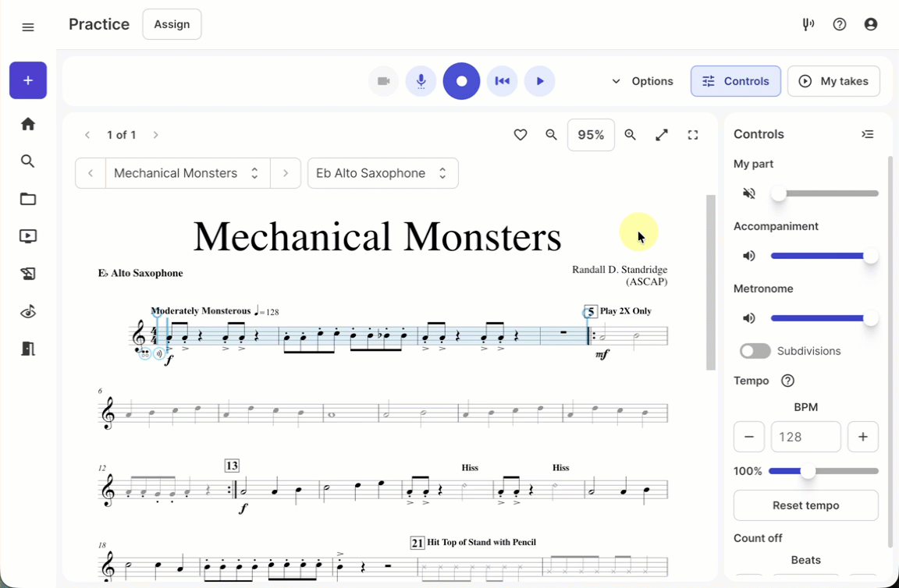Click the BPM 128 input field
This screenshot has height=588, width=899.
[806, 437]
